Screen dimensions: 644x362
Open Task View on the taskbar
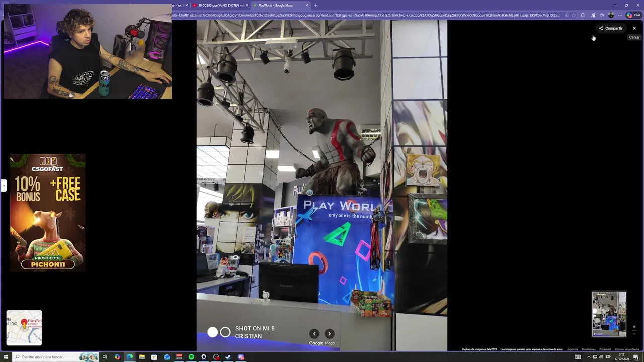[105, 357]
